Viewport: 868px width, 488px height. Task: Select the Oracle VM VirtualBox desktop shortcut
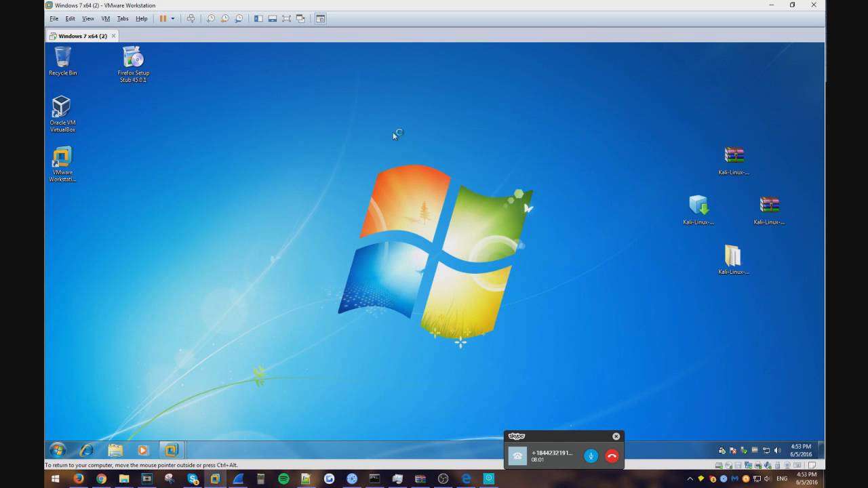click(62, 114)
